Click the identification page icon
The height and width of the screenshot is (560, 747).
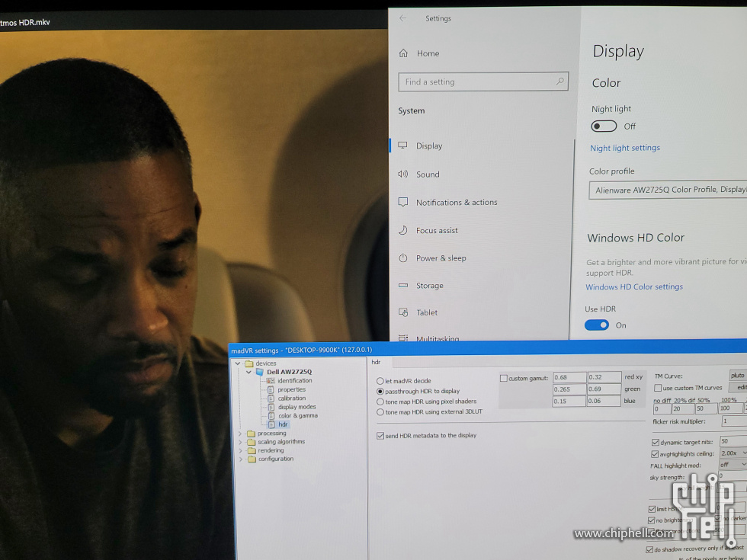pyautogui.click(x=271, y=380)
